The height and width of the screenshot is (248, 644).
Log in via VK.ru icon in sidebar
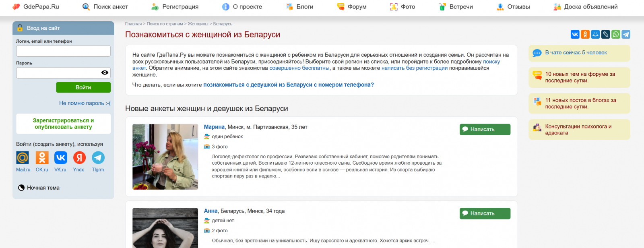tap(61, 158)
